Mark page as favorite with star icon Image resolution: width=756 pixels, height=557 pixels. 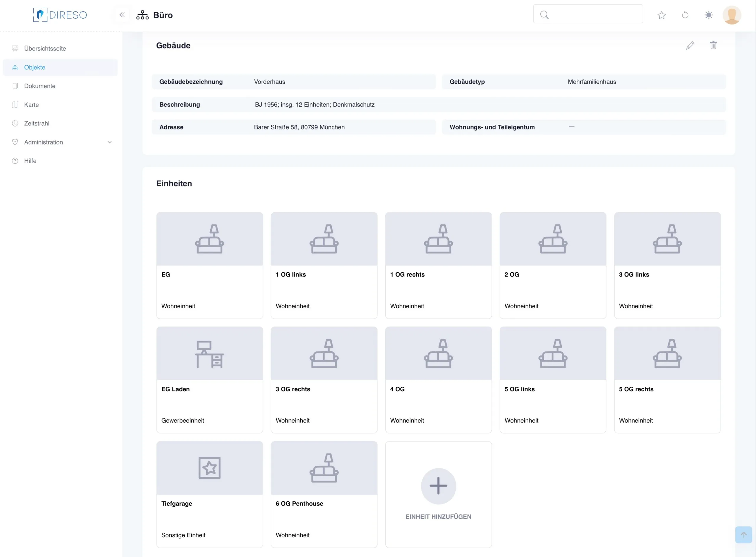point(662,15)
